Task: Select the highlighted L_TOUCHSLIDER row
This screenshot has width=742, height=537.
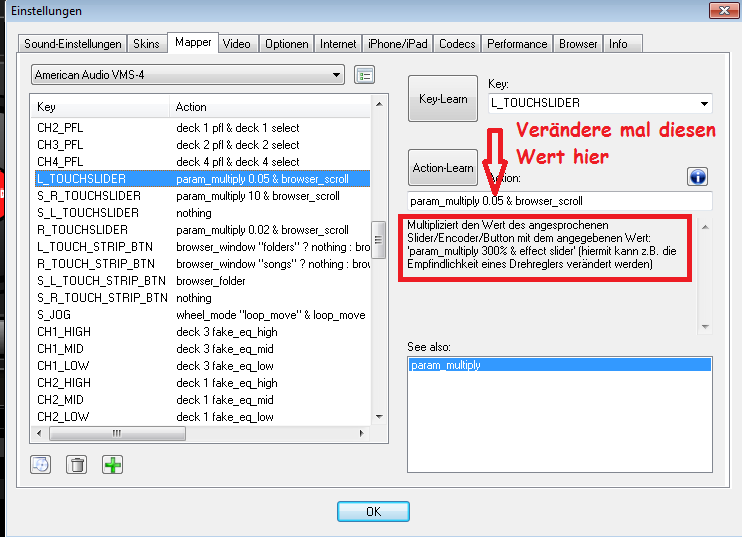Action: coord(203,179)
